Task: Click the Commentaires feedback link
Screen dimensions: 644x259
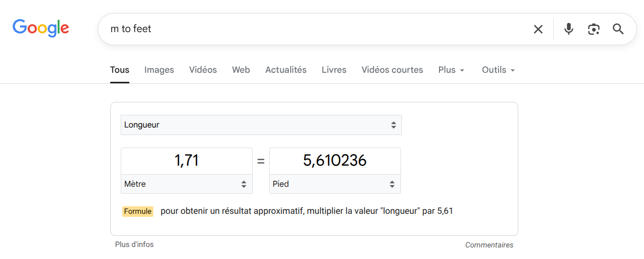Action: tap(489, 245)
